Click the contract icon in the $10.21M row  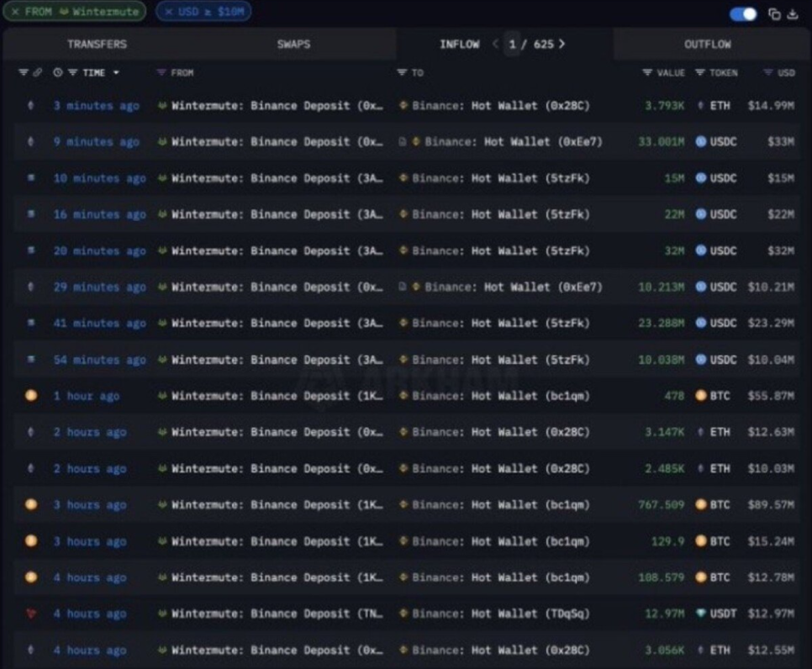tap(402, 287)
